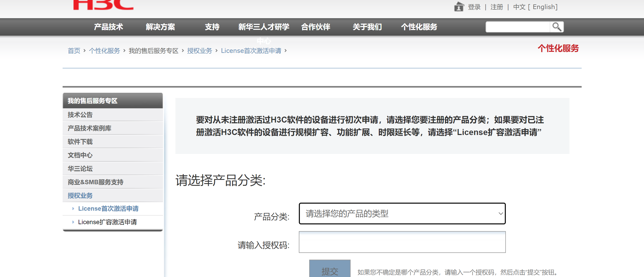This screenshot has height=277, width=644.
Task: Click the user login icon
Action: tap(459, 7)
